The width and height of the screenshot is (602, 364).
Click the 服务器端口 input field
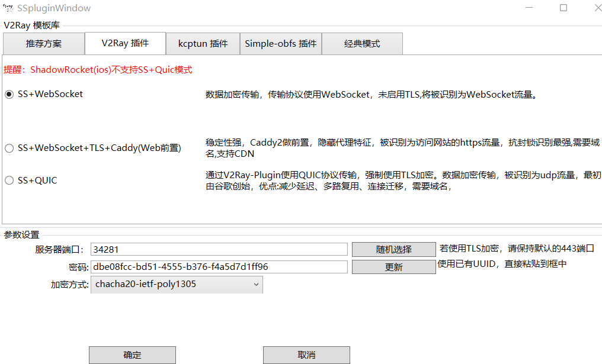(219, 250)
